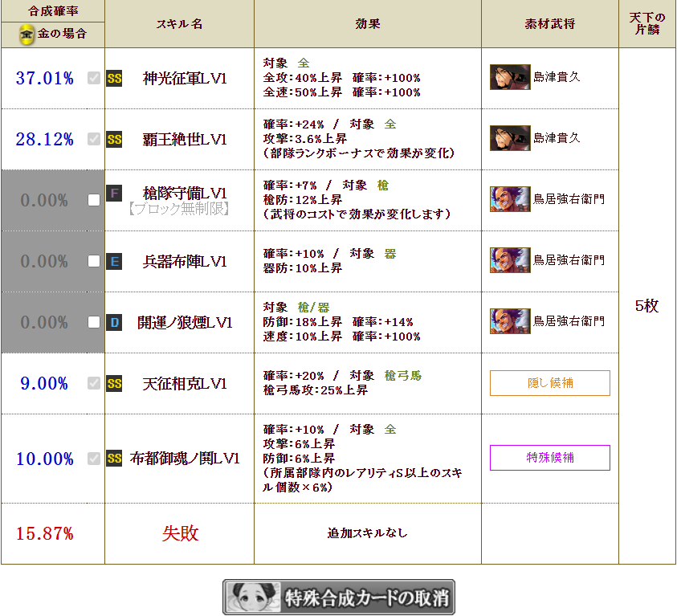Click the 【ブロック無制限】 note
Viewport: 677px width, 616px height.
pyautogui.click(x=179, y=209)
